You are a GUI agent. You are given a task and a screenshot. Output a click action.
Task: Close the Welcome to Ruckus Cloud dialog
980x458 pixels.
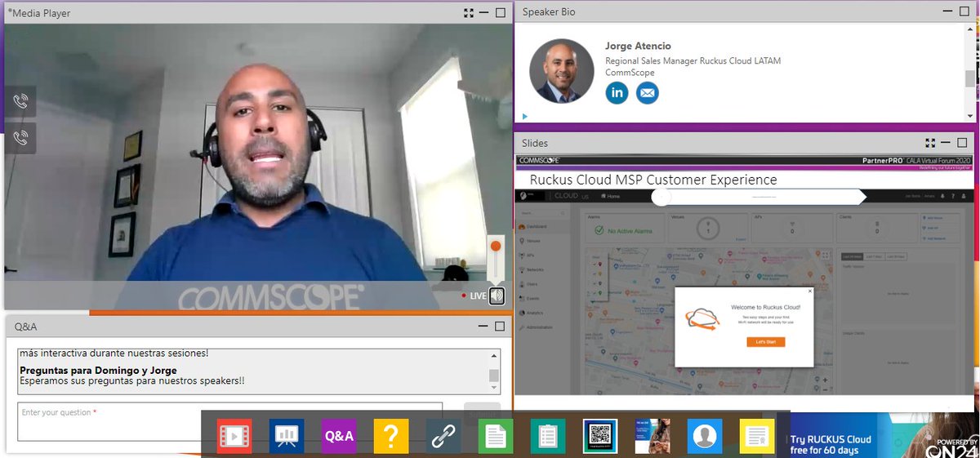click(810, 291)
